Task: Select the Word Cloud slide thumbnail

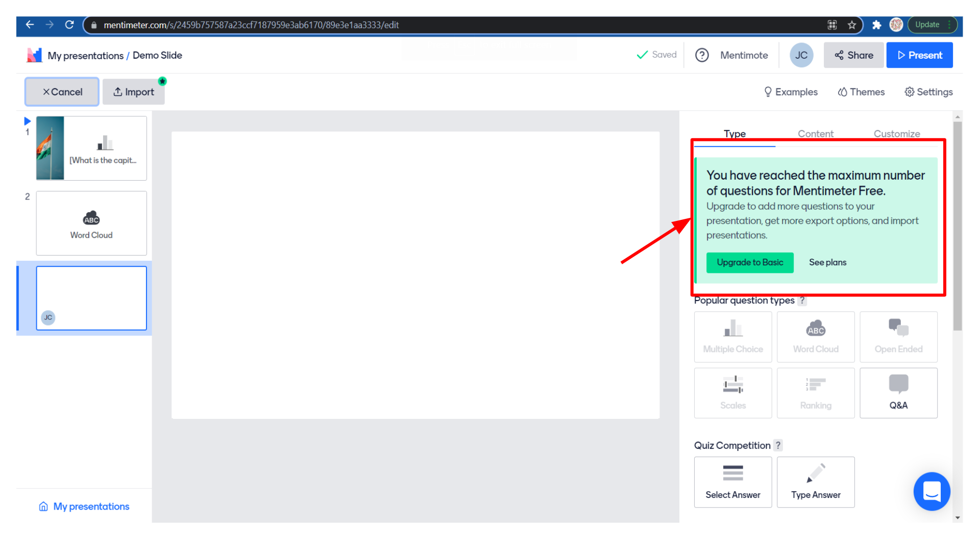Action: pyautogui.click(x=91, y=223)
